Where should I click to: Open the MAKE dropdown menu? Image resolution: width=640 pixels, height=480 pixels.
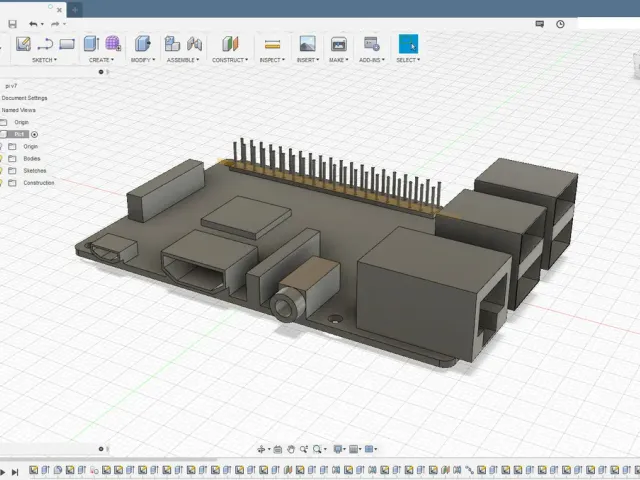coord(339,60)
